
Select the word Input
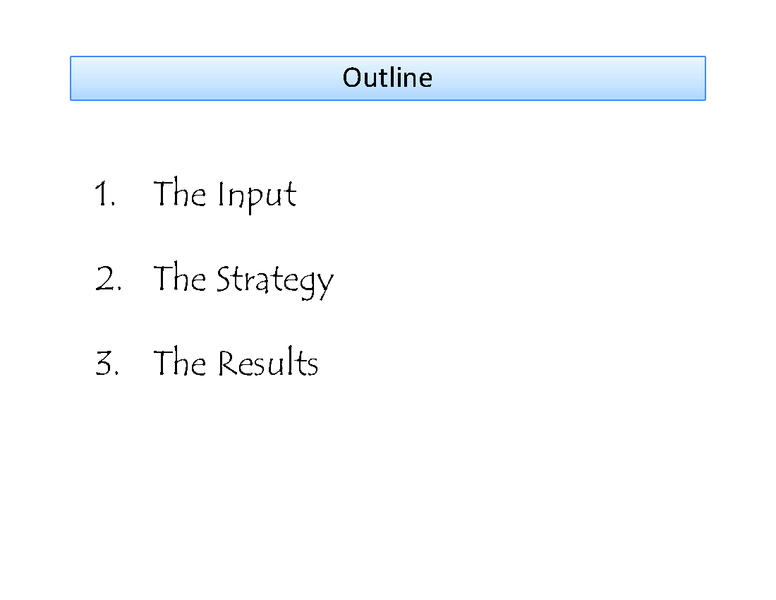(x=257, y=195)
